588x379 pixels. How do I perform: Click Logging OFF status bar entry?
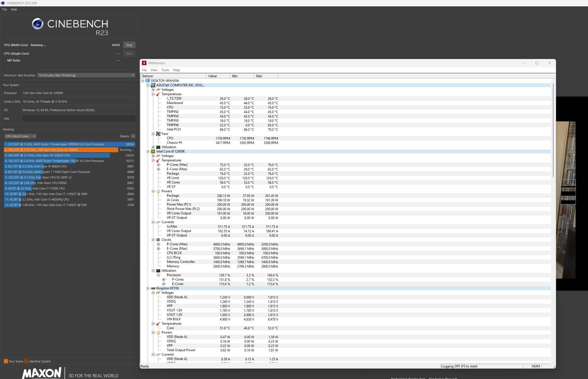[481, 366]
